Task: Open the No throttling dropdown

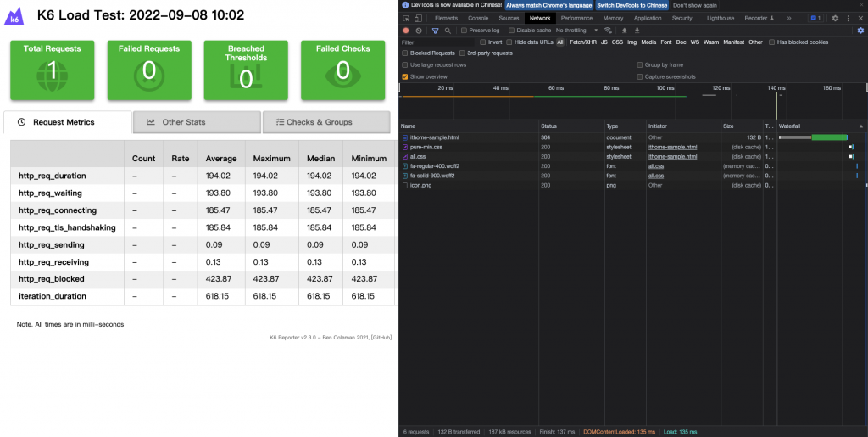Action: (576, 31)
